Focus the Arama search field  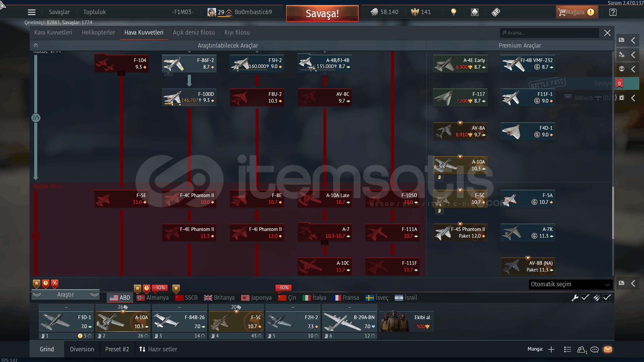point(550,33)
